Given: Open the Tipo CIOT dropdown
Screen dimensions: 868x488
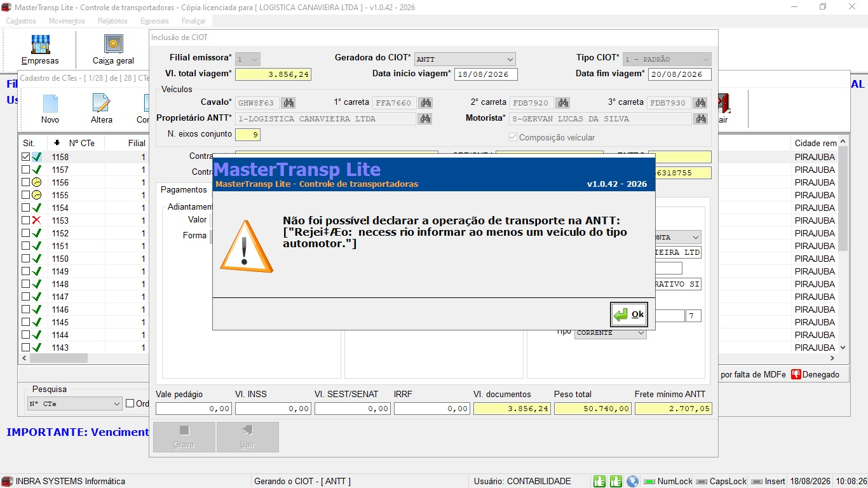Looking at the screenshot, I should pos(667,59).
